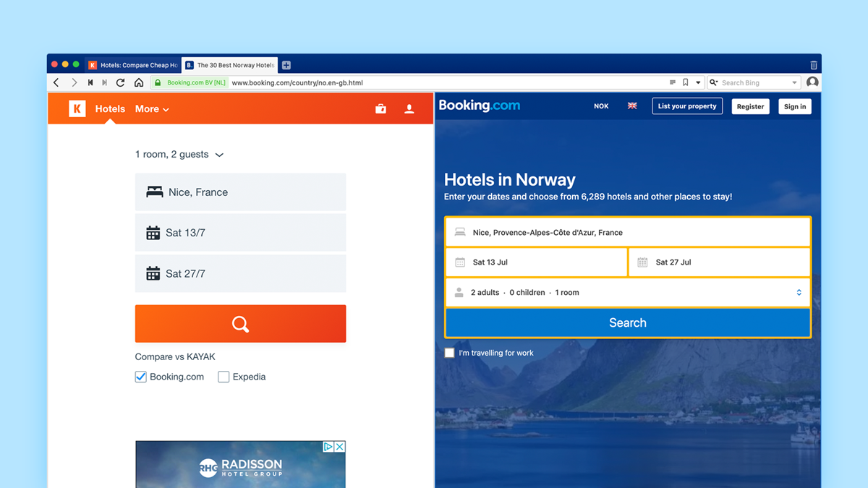Click the Booking.com BV [NL] site certificate badge
868x488 pixels.
[x=190, y=83]
